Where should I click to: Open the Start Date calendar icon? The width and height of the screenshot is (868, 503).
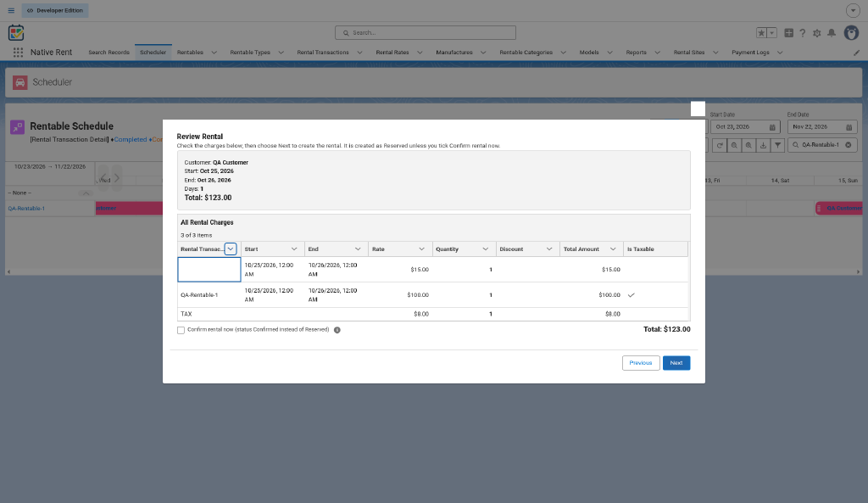pyautogui.click(x=772, y=127)
